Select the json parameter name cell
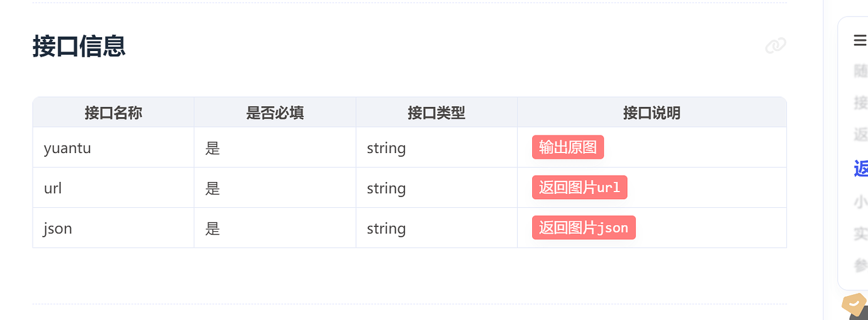 [x=113, y=228]
